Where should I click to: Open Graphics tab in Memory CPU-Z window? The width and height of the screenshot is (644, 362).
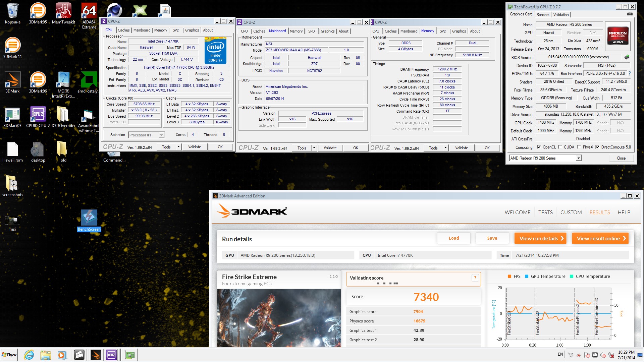tap(459, 31)
